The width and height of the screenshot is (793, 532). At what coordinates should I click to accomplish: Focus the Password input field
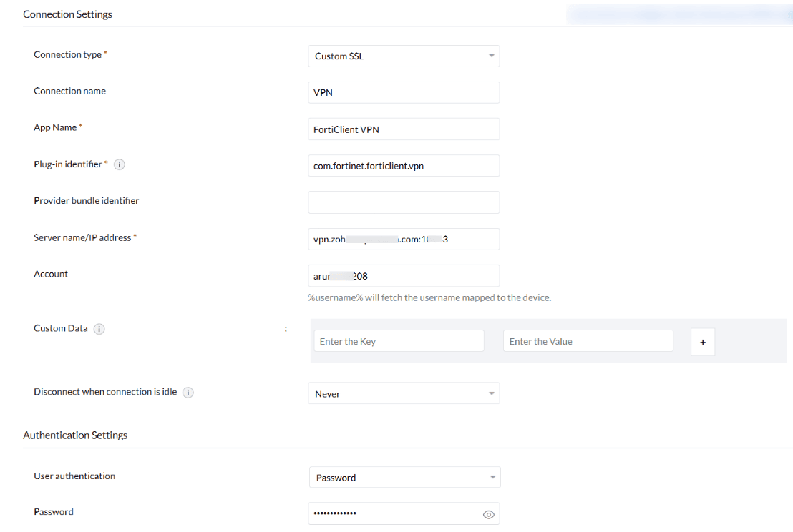pos(394,514)
